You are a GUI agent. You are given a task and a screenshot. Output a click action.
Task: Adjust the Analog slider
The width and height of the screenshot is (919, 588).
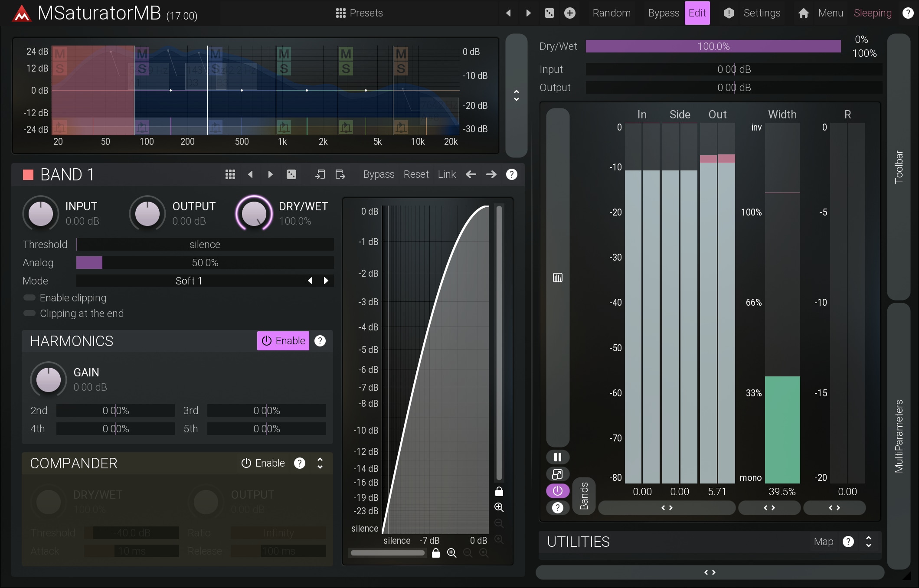tap(205, 263)
